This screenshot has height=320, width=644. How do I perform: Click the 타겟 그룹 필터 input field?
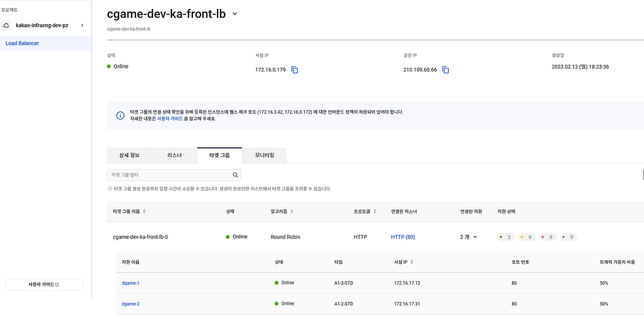[x=166, y=175]
